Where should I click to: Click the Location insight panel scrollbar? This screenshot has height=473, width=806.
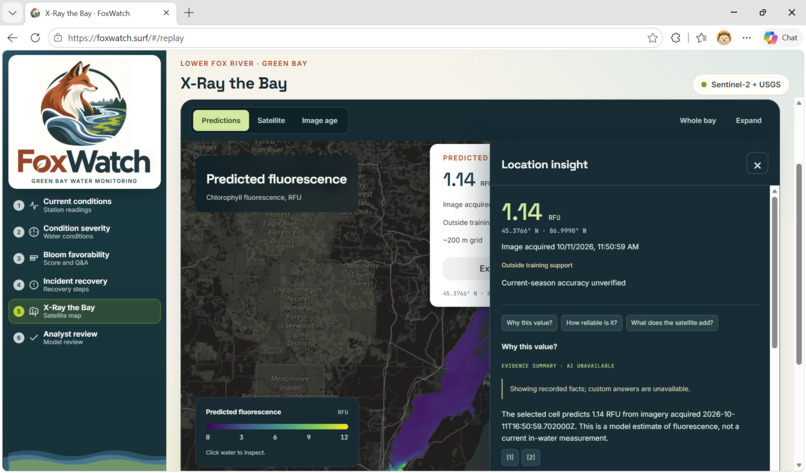pyautogui.click(x=775, y=272)
